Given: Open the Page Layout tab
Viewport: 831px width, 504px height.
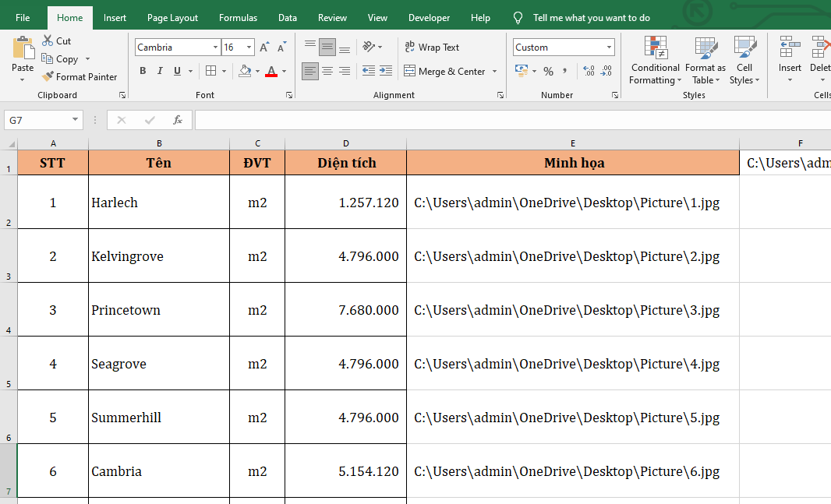Looking at the screenshot, I should click(172, 18).
